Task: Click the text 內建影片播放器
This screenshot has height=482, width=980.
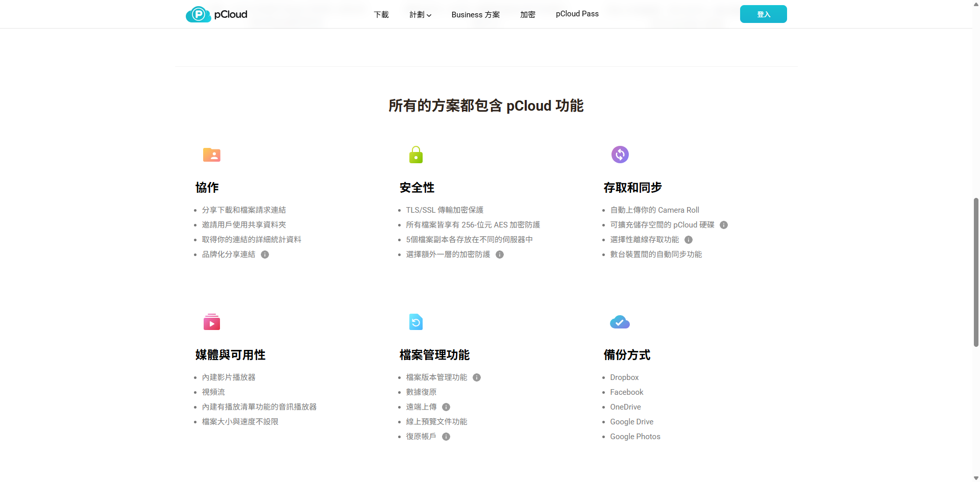Action: pos(229,377)
